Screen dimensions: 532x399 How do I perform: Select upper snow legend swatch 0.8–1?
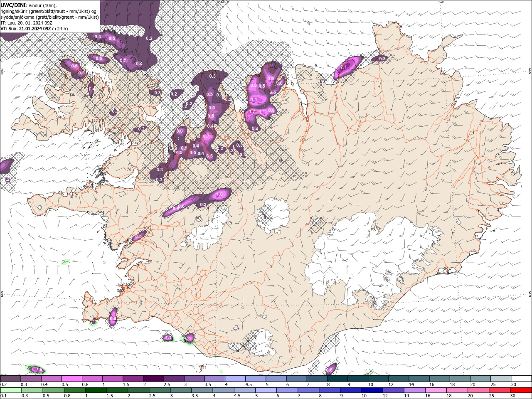point(92,379)
